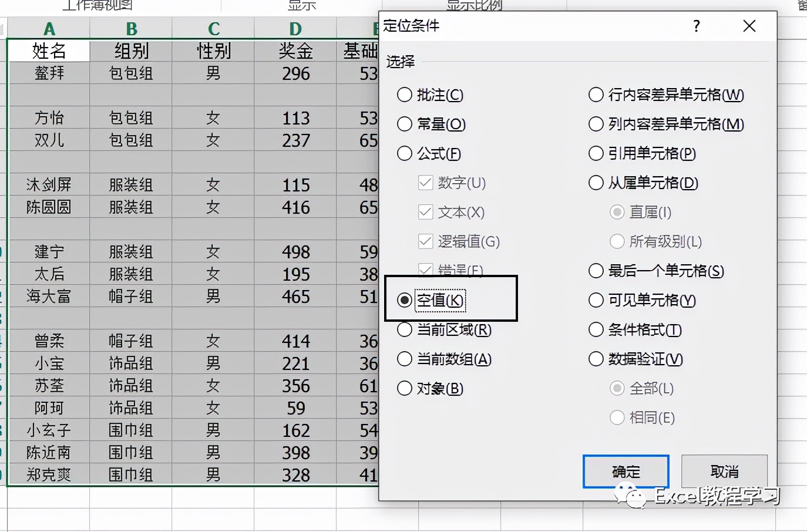This screenshot has width=807, height=532.
Task: Click the bonus cell showing 296
Action: pyautogui.click(x=295, y=73)
